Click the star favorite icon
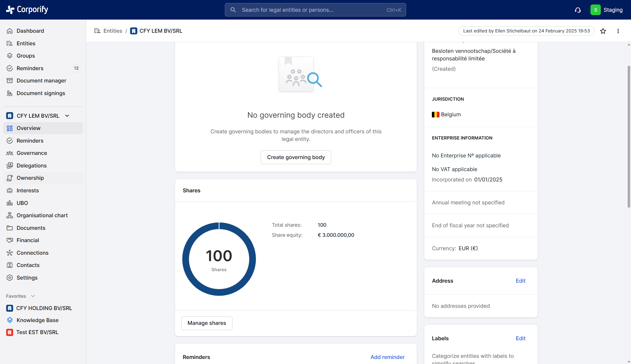This screenshot has width=631, height=364. 603,31
